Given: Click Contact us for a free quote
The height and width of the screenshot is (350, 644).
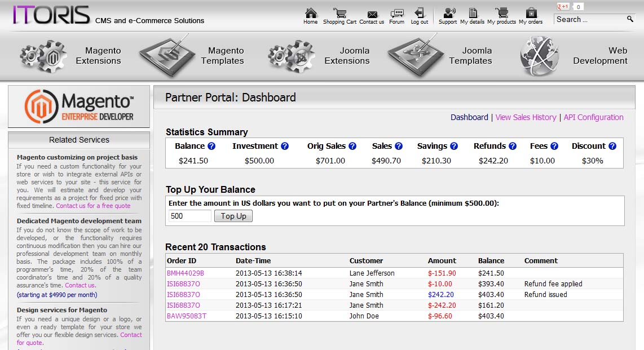Looking at the screenshot, I should [x=93, y=206].
